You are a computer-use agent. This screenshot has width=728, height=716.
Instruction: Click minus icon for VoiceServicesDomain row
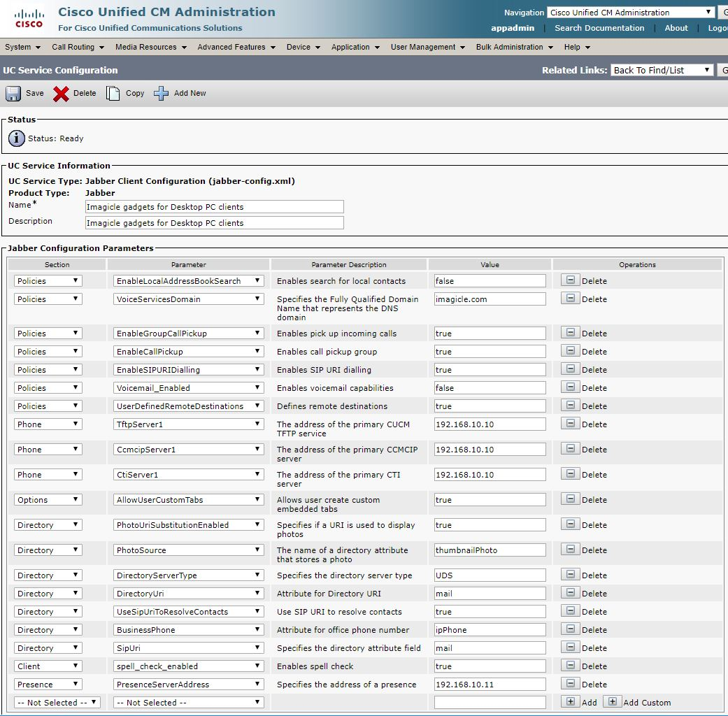[571, 299]
